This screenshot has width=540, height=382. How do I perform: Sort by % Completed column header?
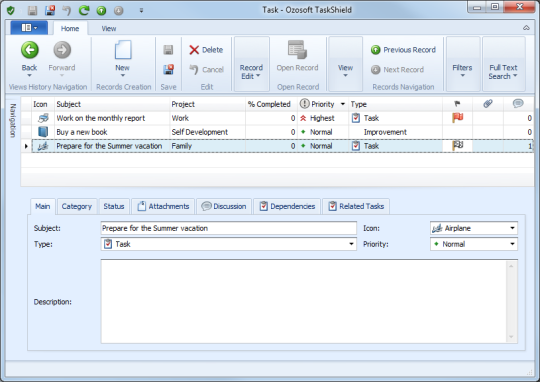271,104
